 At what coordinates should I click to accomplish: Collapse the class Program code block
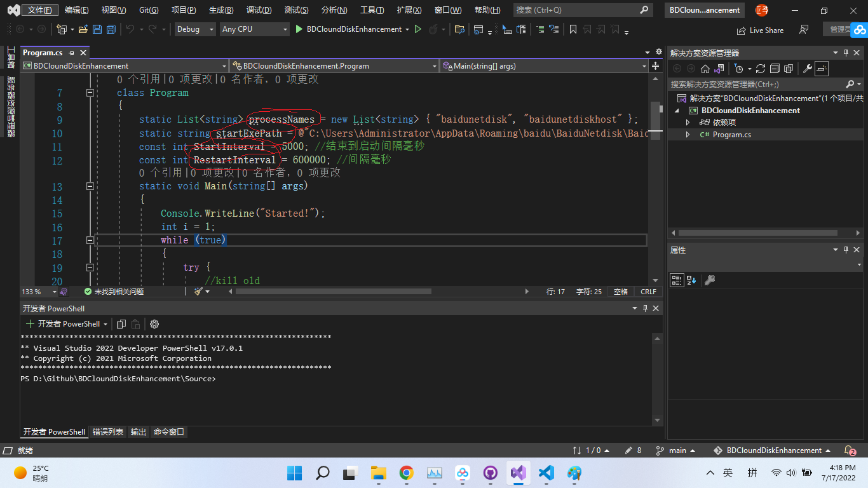pos(90,93)
